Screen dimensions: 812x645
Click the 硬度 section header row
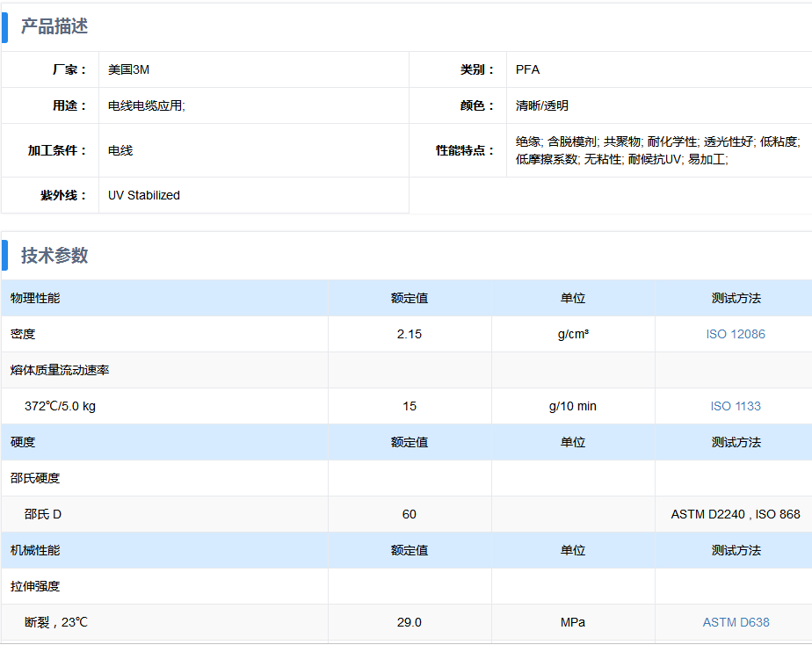tap(23, 442)
